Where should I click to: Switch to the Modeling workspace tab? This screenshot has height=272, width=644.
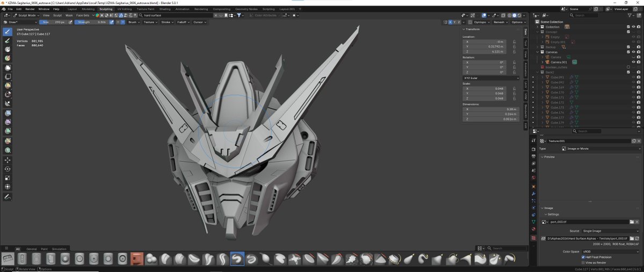88,9
